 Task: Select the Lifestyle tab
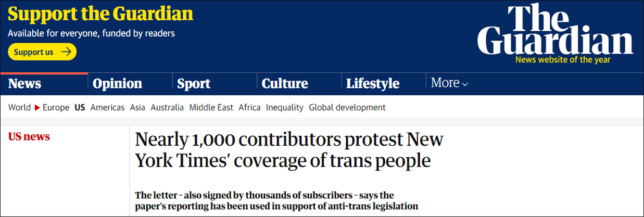(373, 83)
